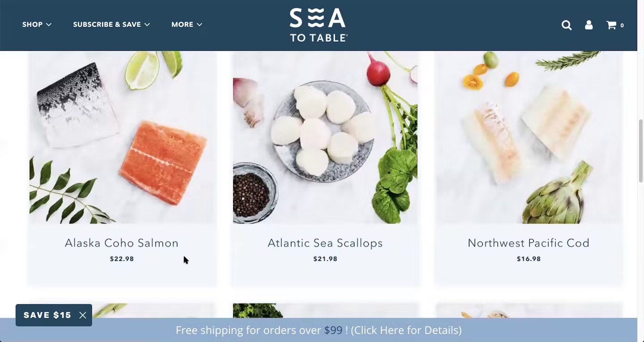644x342 pixels.
Task: Open the Alaska Coho Salmon title link
Action: pyautogui.click(x=121, y=243)
